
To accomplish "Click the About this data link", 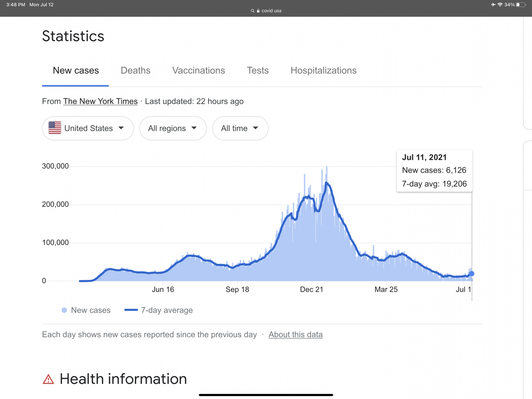I will pos(295,335).
